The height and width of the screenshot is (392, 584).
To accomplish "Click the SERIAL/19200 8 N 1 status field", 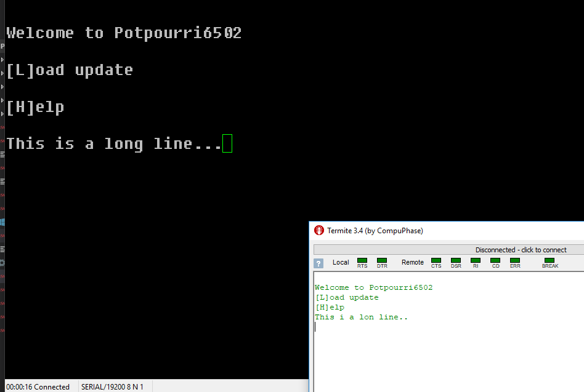I will [112, 387].
